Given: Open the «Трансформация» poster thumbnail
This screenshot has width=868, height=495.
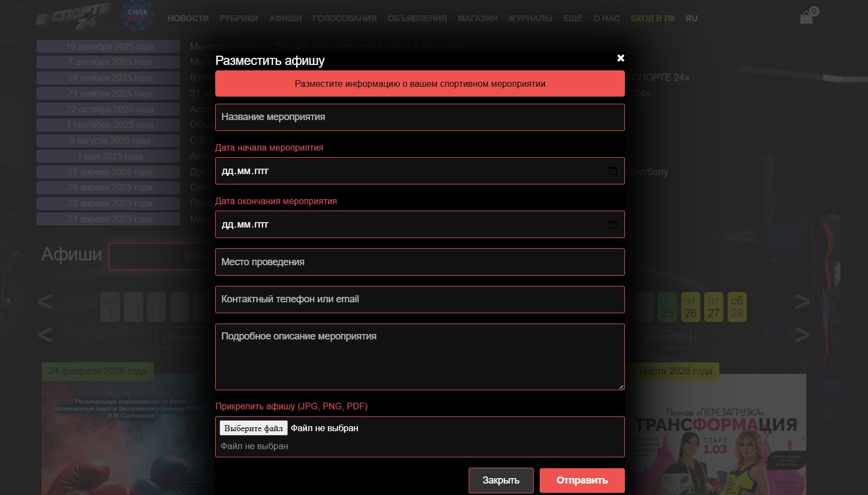Looking at the screenshot, I should coord(716,434).
